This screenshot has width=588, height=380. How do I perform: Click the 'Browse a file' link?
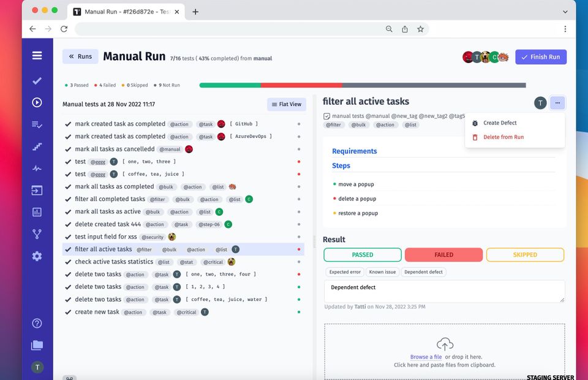click(x=426, y=357)
